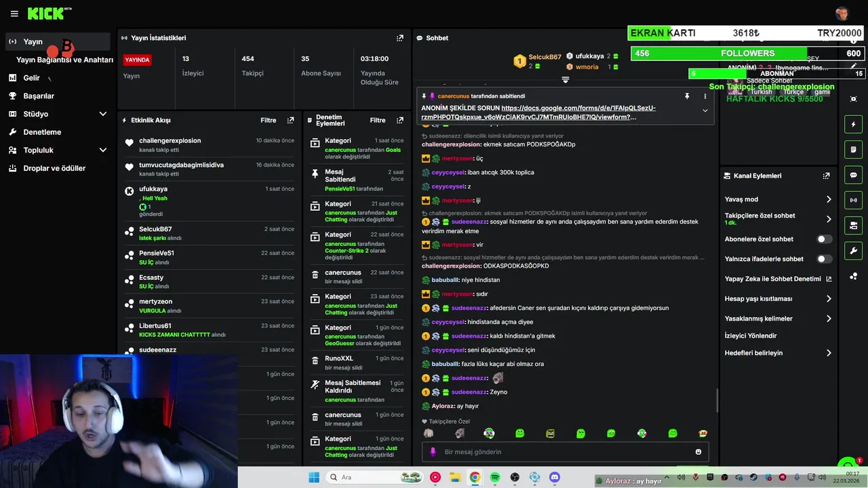Click challengerexplosion in activity feed

pyautogui.click(x=170, y=140)
